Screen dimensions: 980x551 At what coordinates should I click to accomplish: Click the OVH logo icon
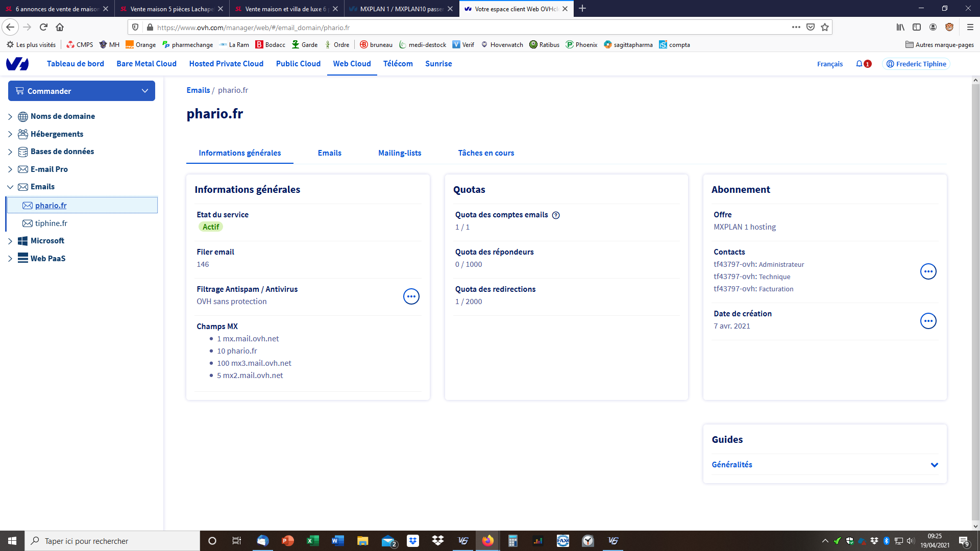(17, 64)
